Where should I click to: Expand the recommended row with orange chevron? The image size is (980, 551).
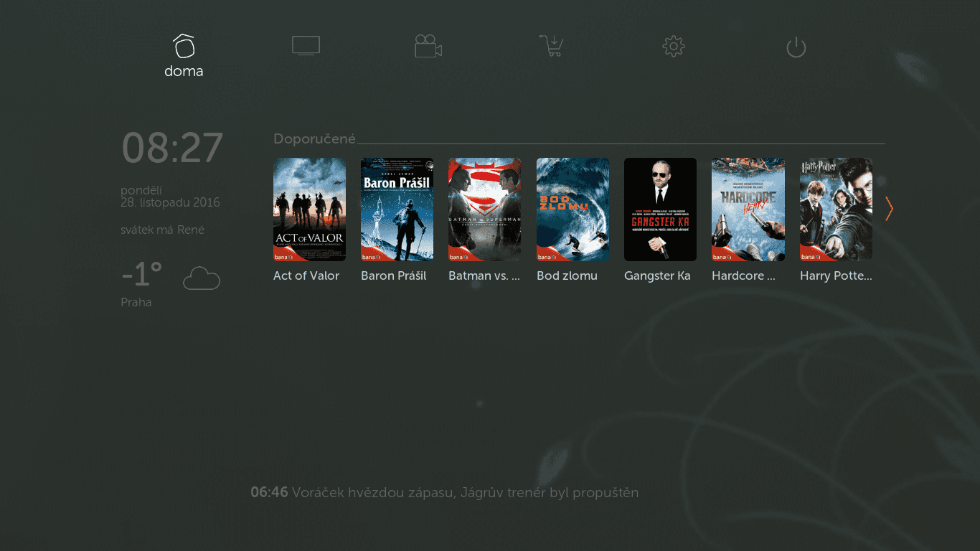coord(889,209)
